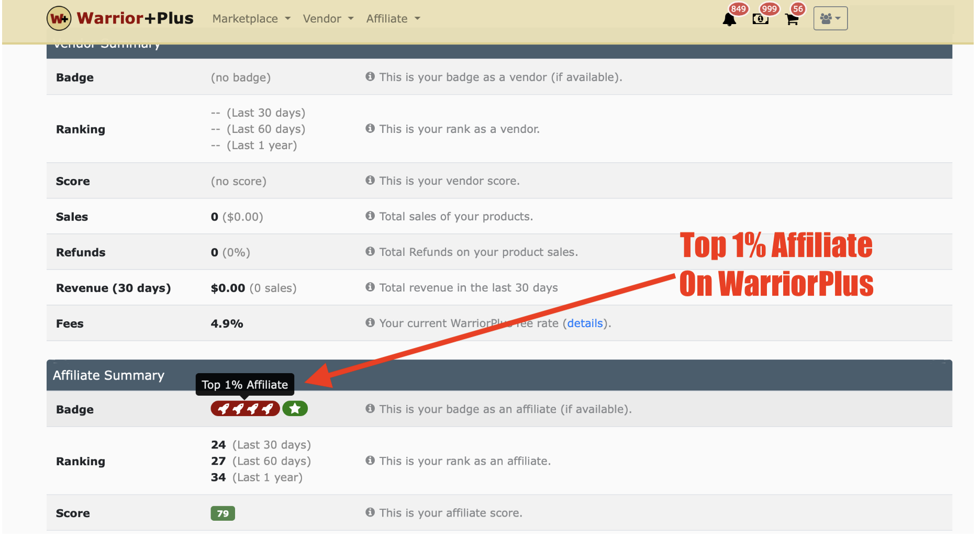Click info icon beside affiliate rank description

click(x=370, y=461)
